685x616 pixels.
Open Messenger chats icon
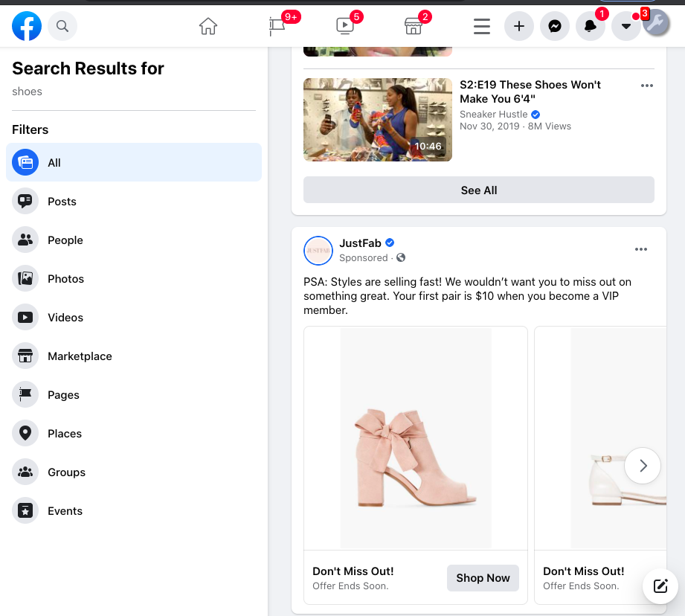554,25
